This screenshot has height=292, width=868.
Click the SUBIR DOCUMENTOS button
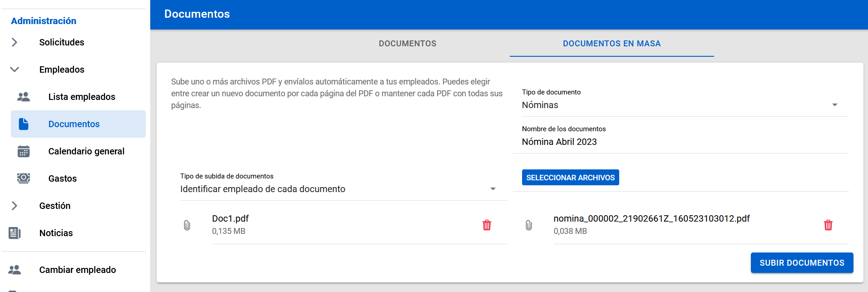click(802, 263)
